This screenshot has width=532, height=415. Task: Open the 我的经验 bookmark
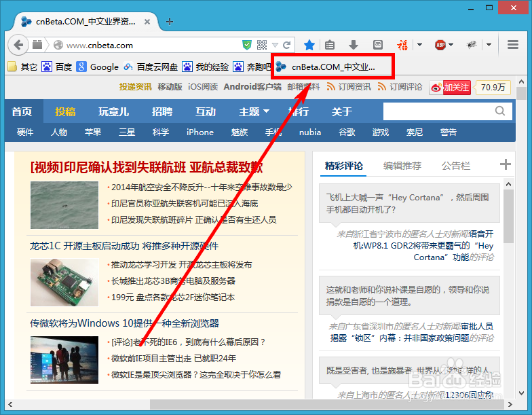(205, 67)
